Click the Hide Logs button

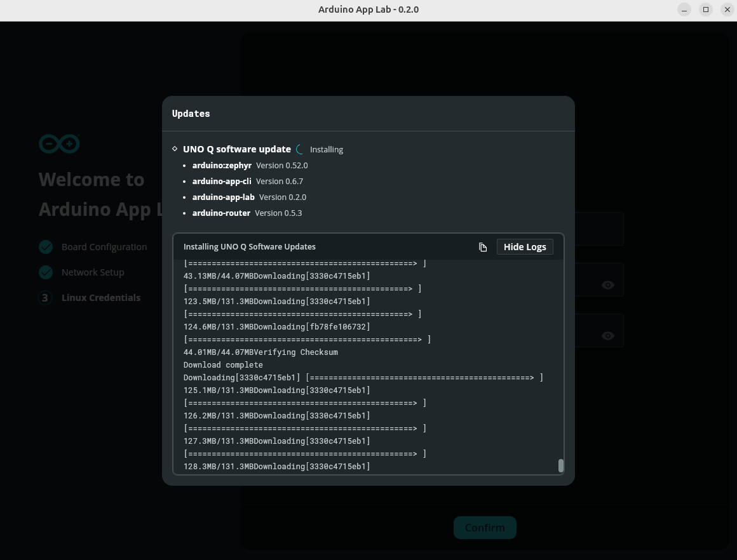(x=525, y=247)
